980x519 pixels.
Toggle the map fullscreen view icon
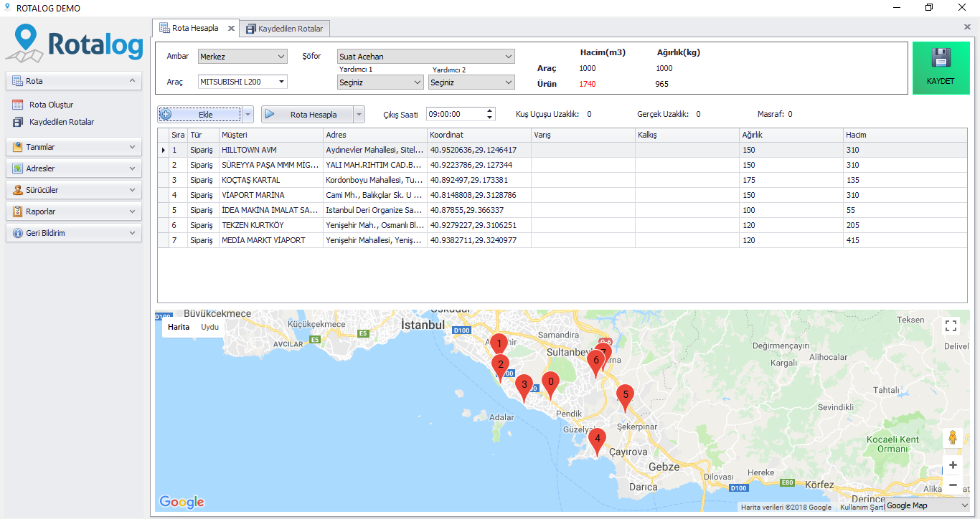tap(951, 326)
